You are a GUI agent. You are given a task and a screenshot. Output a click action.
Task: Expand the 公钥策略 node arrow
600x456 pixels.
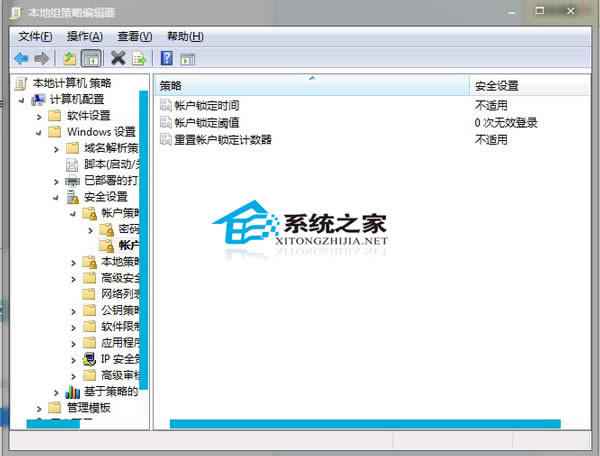pos(73,312)
